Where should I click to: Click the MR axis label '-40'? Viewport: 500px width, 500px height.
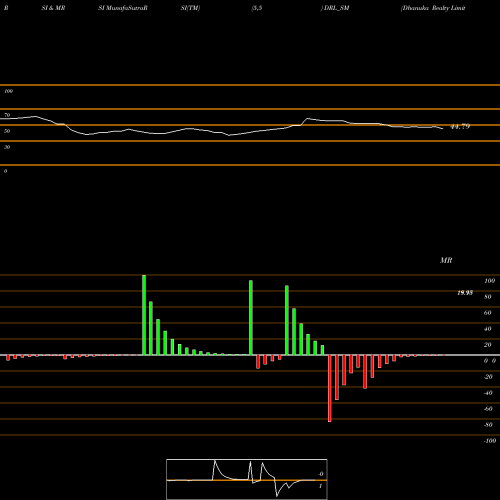click(488, 393)
